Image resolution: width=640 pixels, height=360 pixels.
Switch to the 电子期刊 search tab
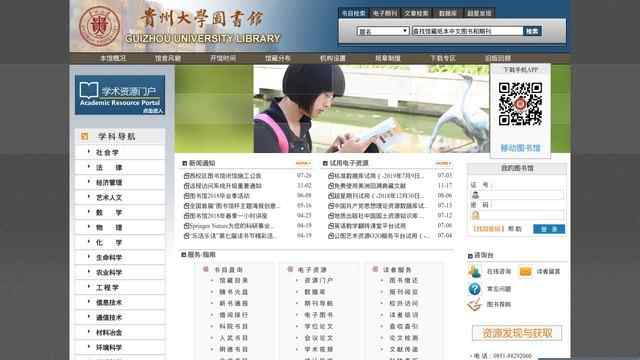pyautogui.click(x=385, y=13)
